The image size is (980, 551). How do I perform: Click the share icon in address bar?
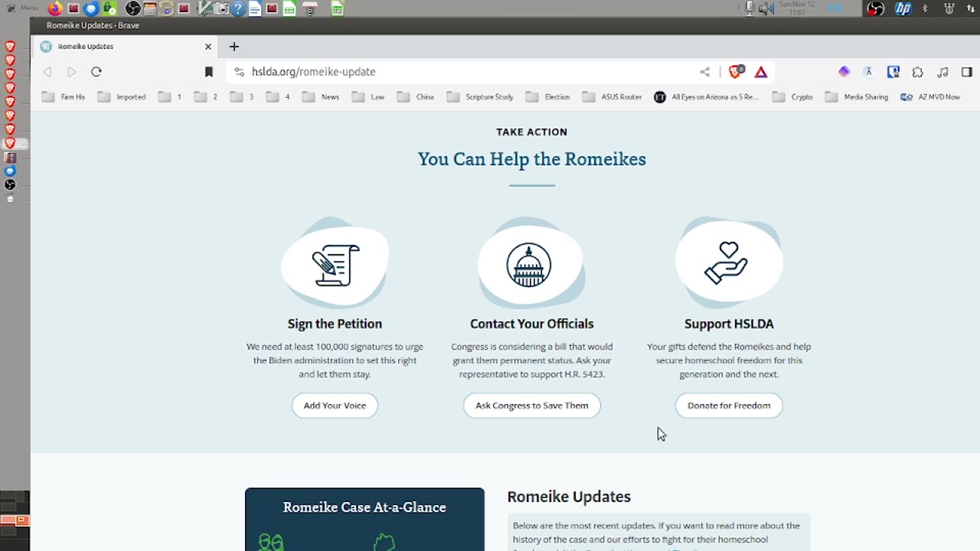click(704, 71)
